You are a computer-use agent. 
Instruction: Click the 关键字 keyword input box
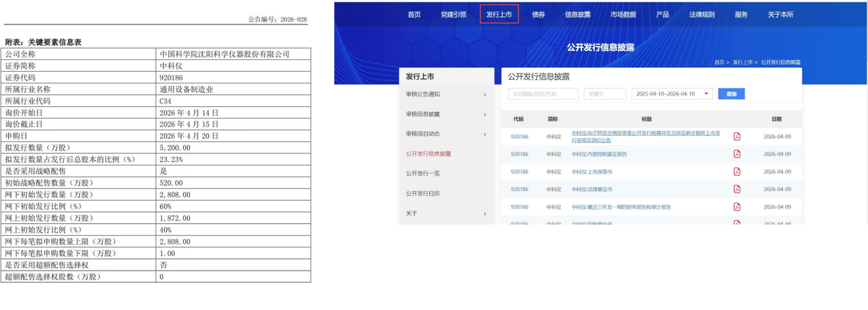605,94
